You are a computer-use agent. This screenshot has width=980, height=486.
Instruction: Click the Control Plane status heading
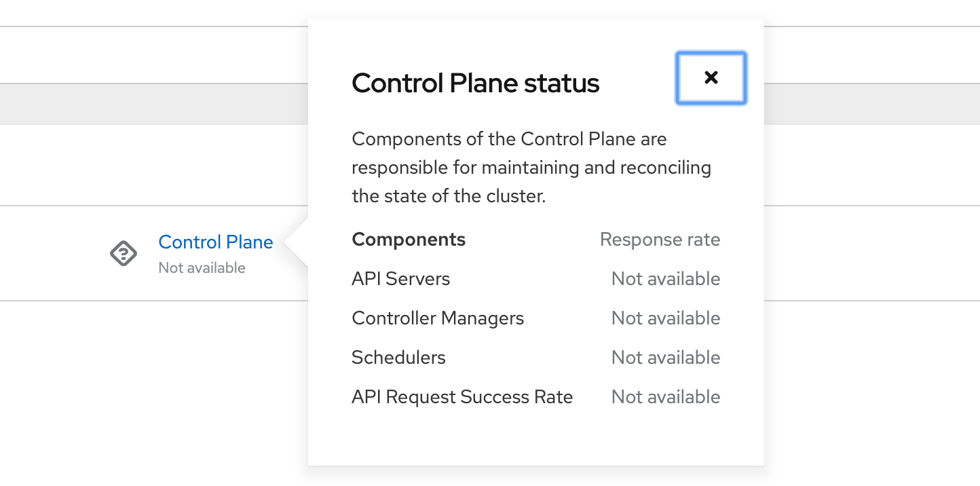tap(475, 83)
